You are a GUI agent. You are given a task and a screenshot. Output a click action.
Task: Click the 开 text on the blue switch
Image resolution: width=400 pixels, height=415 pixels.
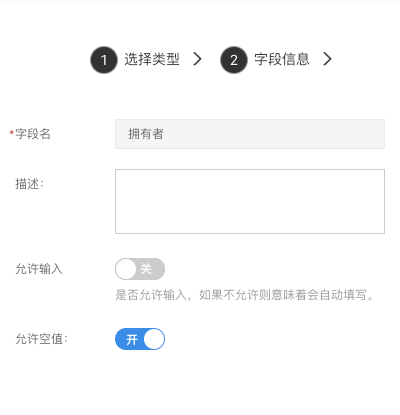[x=132, y=340]
